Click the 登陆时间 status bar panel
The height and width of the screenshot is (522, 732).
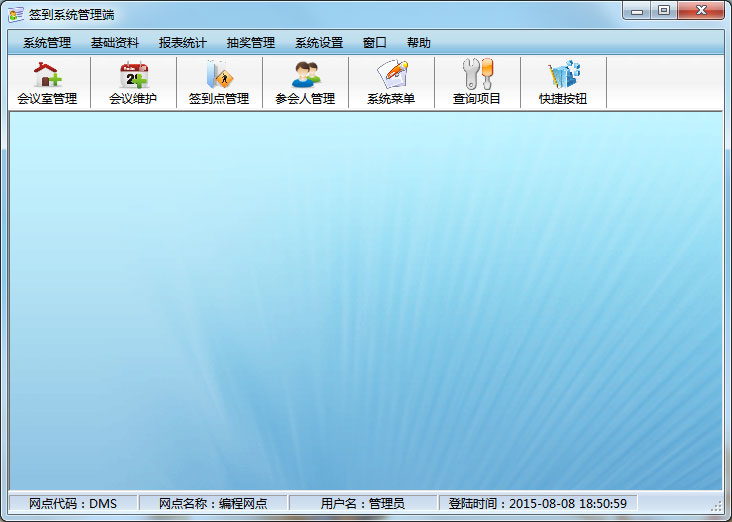coord(537,503)
